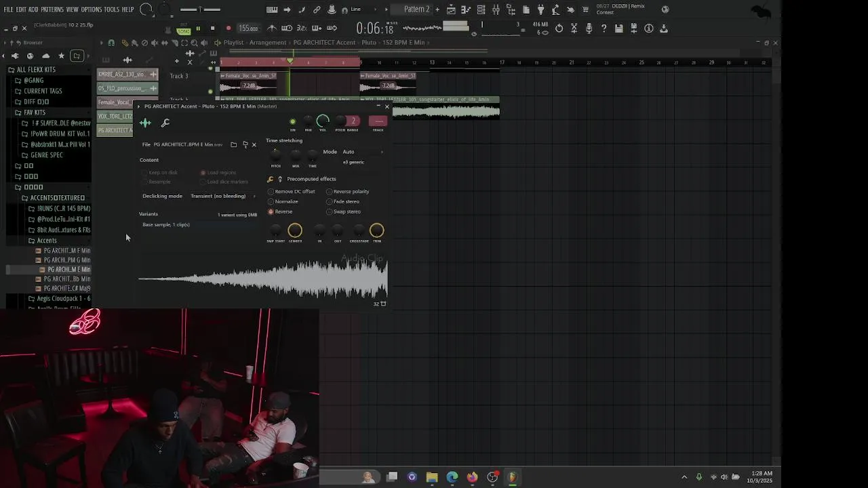
Task: Click the project info icon
Action: pyautogui.click(x=649, y=28)
